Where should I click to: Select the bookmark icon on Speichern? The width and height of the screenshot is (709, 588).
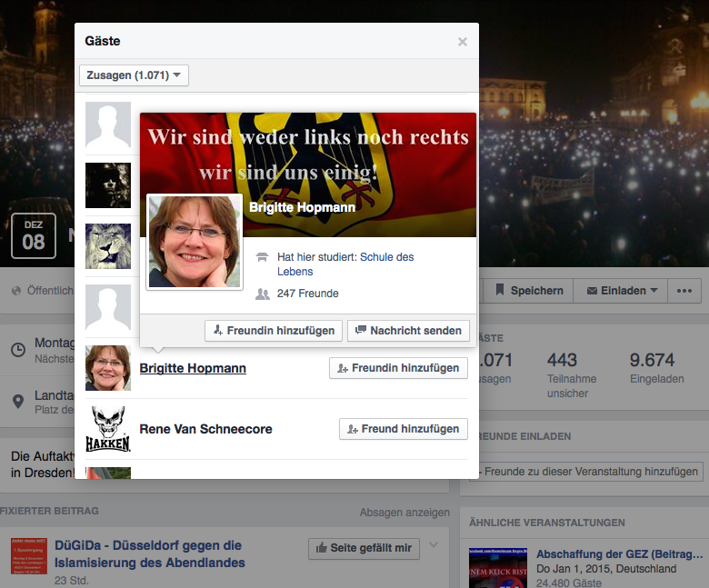500,290
